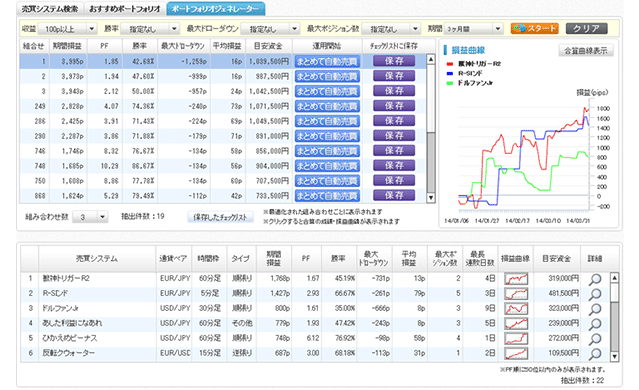
Task: Open the 期間 3ヶ月間 dropdown
Action: [474, 29]
